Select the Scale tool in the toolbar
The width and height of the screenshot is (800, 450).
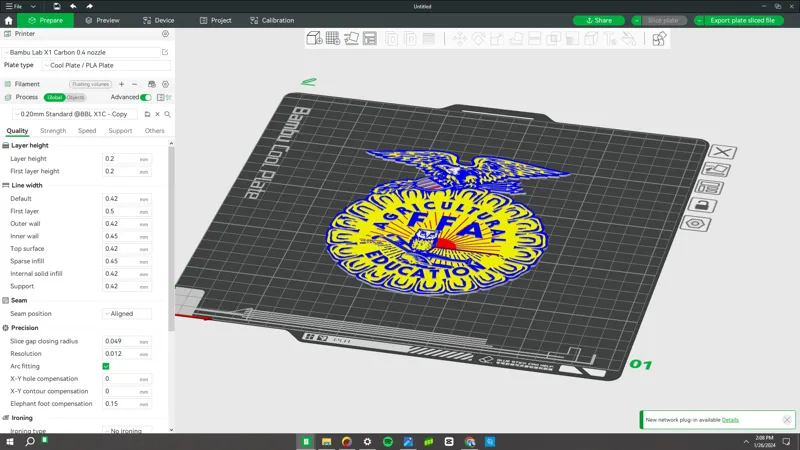pyautogui.click(x=497, y=39)
